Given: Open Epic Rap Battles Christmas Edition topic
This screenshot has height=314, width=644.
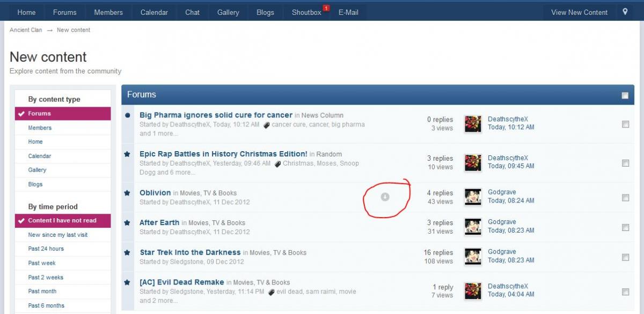Looking at the screenshot, I should [223, 154].
